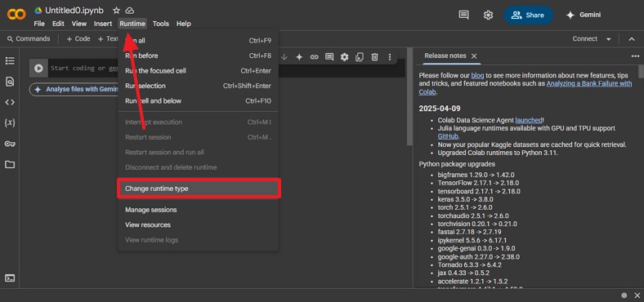Open the Runtime menu
The width and height of the screenshot is (644, 302).
pos(132,24)
